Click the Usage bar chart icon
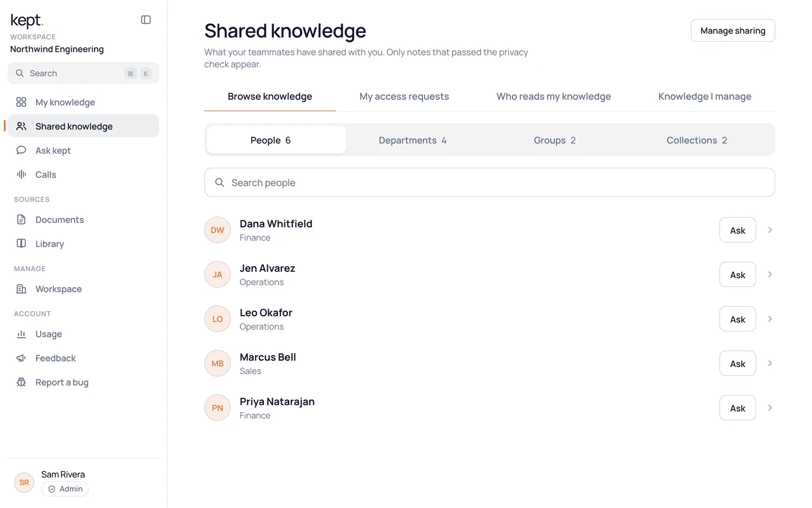812x508 pixels. (22, 334)
